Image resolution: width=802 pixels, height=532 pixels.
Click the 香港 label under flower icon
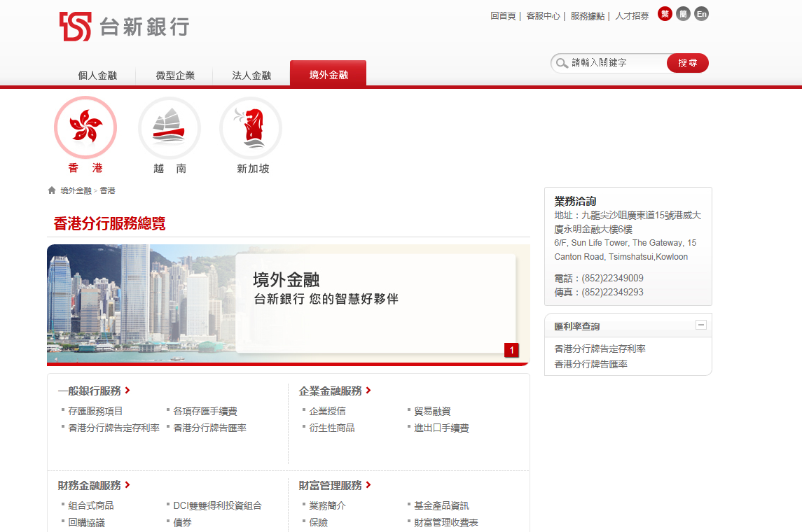(85, 167)
